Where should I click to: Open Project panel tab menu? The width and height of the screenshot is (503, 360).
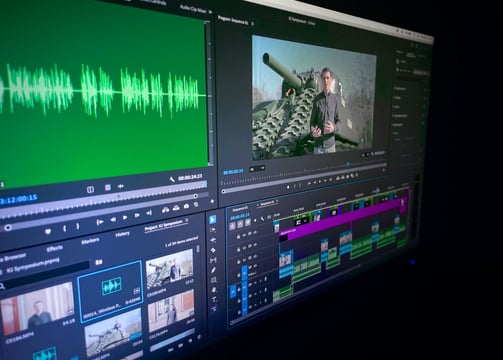pos(187,220)
